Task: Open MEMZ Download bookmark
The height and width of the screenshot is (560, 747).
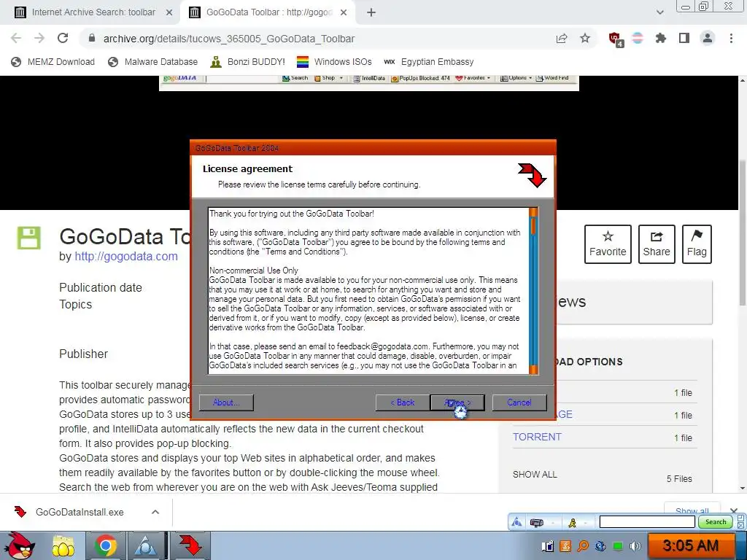Action: (53, 62)
